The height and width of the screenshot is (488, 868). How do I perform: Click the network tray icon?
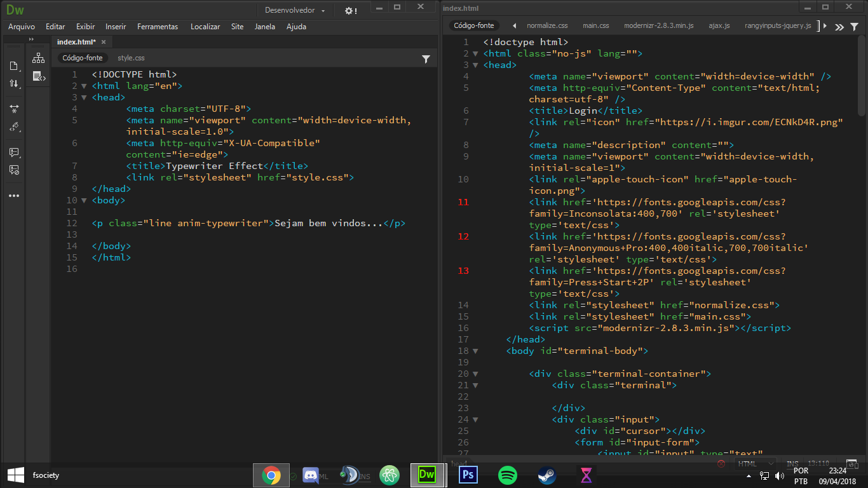click(764, 475)
